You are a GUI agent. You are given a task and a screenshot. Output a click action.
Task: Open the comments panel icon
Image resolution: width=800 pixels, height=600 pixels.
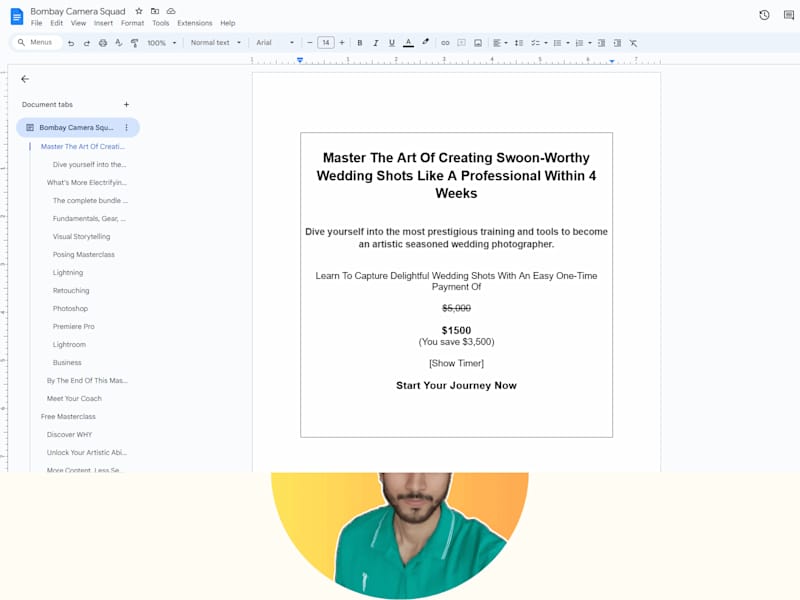coord(789,15)
